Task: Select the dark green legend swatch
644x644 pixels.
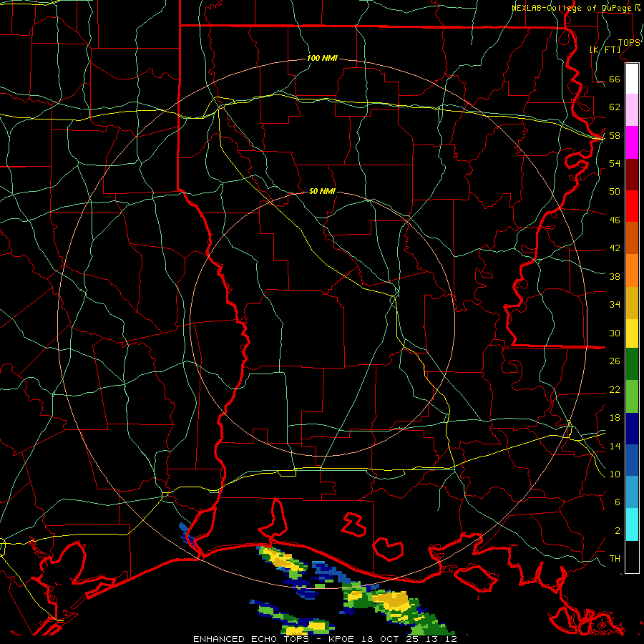Action: point(632,364)
